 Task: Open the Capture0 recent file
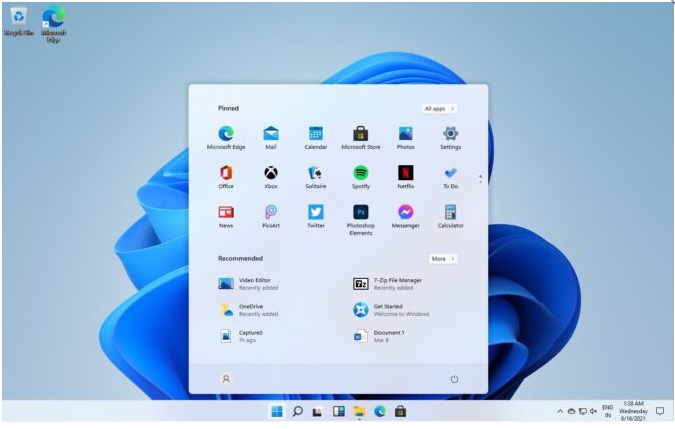(x=241, y=336)
